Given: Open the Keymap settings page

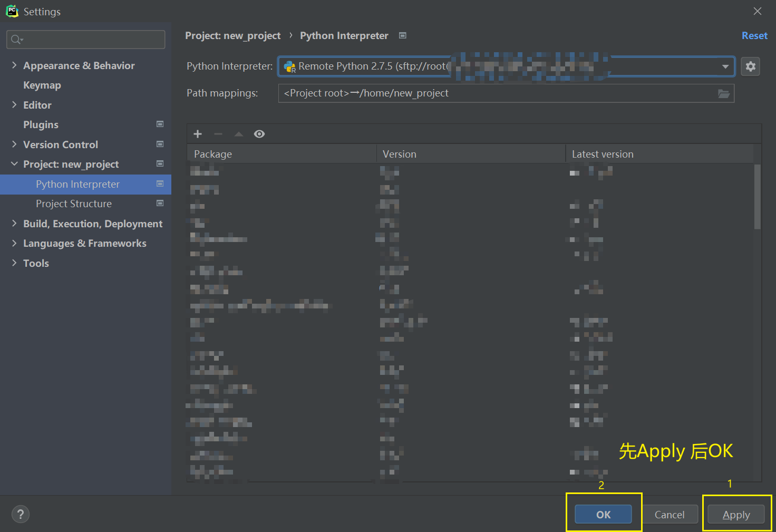Looking at the screenshot, I should click(42, 85).
